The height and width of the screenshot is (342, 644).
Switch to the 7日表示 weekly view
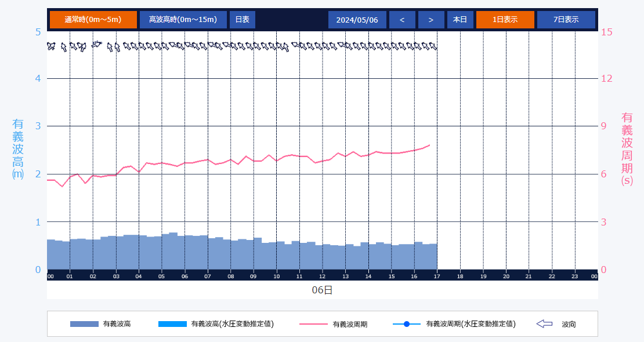[566, 20]
